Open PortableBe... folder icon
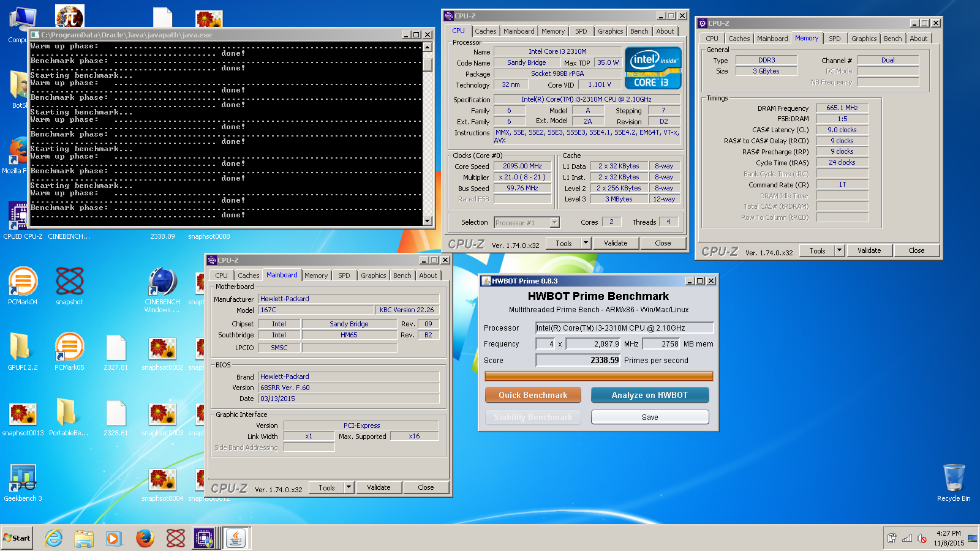Image resolution: width=980 pixels, height=551 pixels. tap(69, 418)
